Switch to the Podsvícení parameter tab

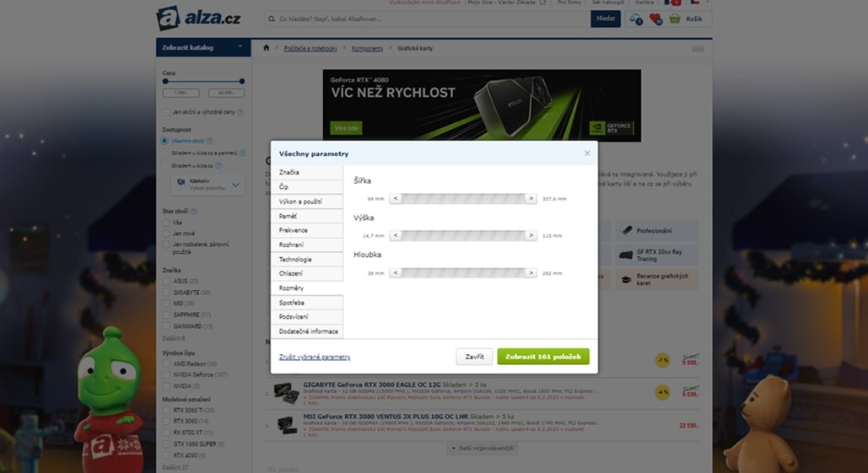[x=307, y=317]
